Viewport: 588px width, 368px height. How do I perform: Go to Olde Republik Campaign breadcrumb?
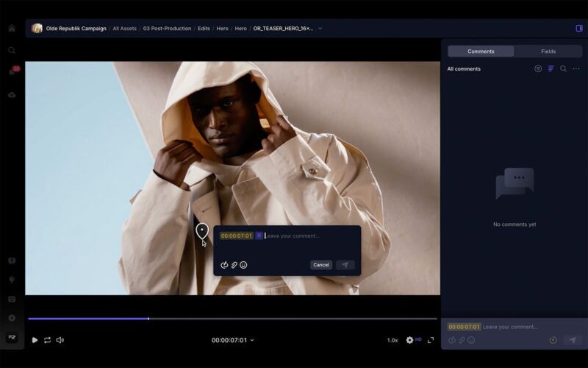click(x=76, y=29)
